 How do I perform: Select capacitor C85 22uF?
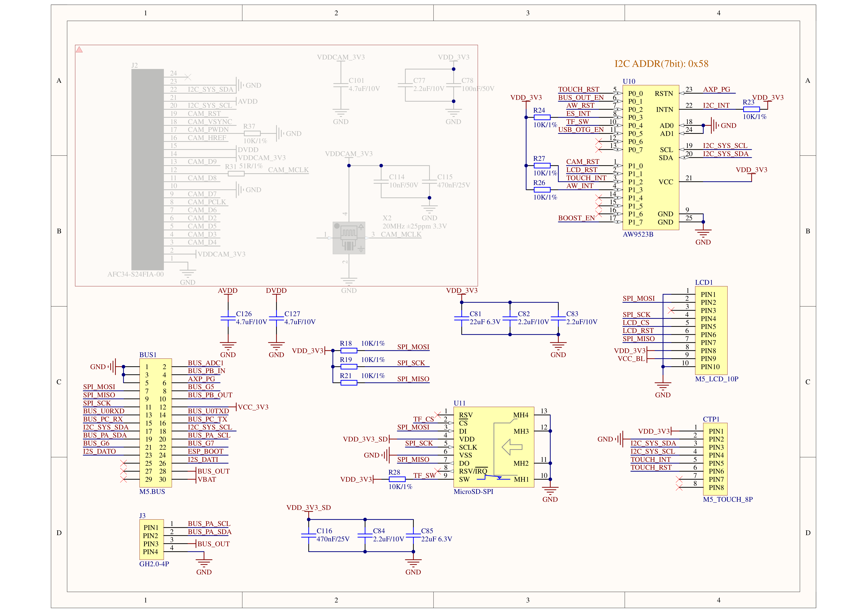[413, 536]
